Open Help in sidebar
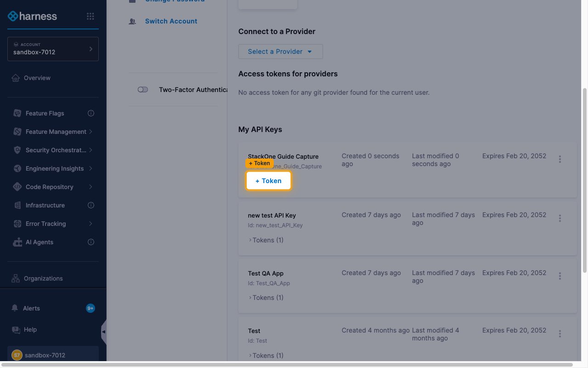 30,329
